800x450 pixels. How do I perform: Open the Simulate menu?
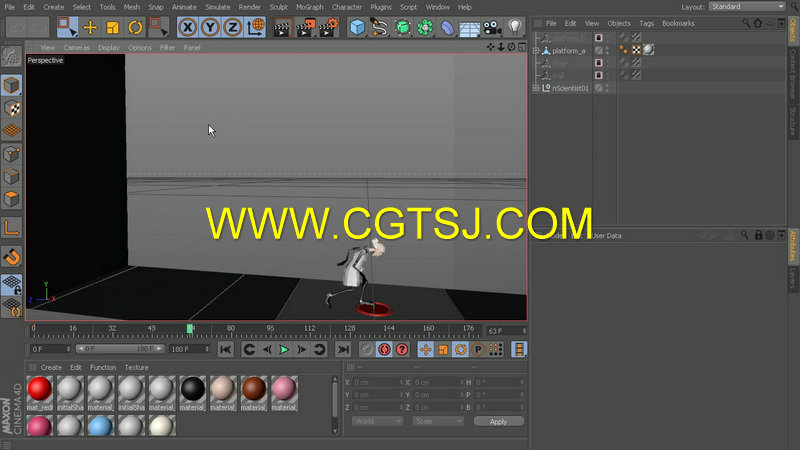pos(217,7)
